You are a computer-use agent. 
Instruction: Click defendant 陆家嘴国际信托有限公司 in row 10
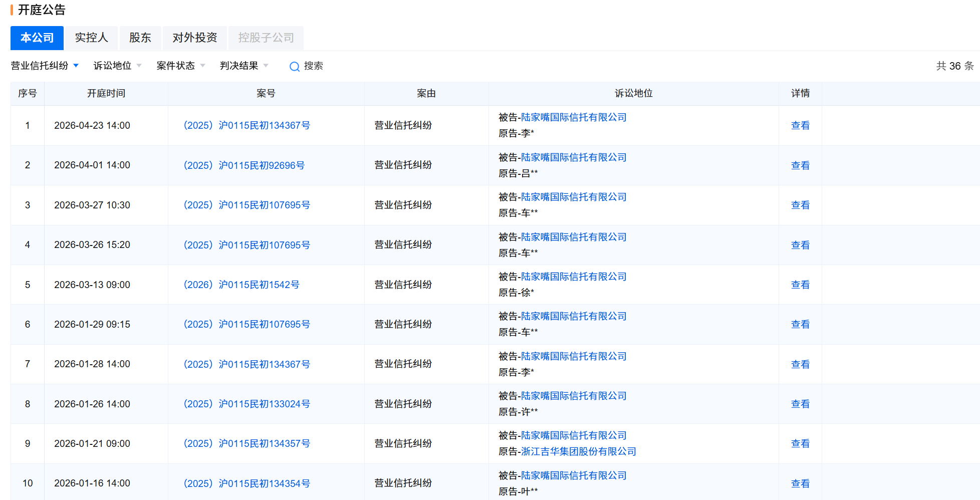tap(574, 475)
